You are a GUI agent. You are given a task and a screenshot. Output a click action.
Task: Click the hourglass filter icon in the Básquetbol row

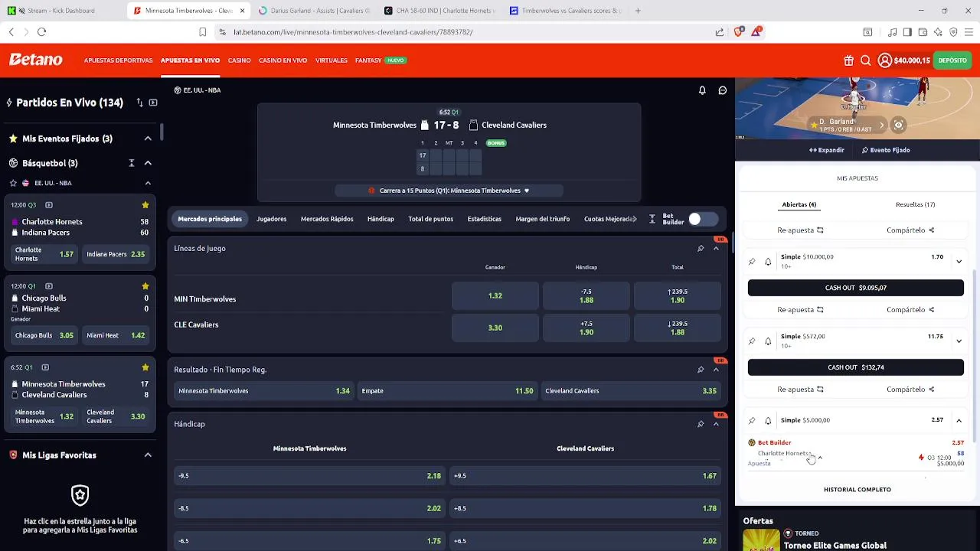coord(132,163)
